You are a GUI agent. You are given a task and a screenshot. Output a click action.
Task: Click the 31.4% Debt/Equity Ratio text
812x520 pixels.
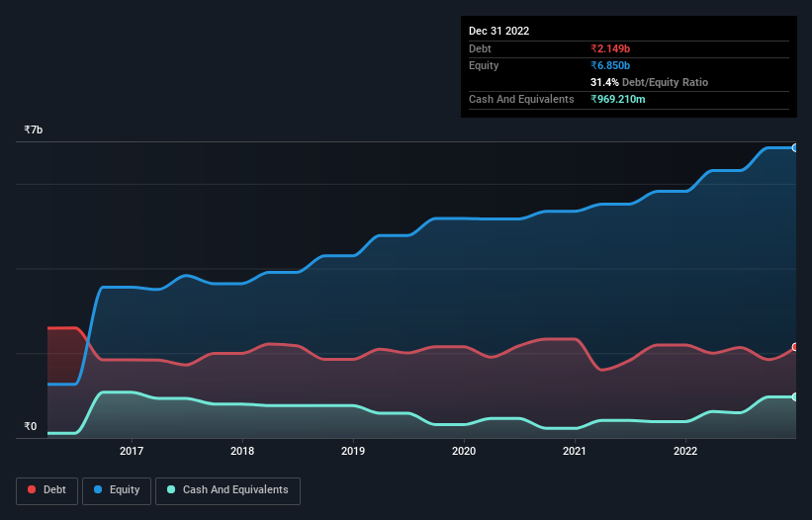(x=650, y=82)
